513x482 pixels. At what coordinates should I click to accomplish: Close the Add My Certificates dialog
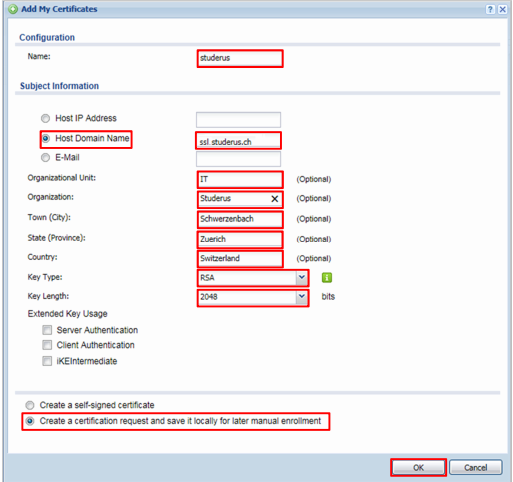click(x=502, y=9)
